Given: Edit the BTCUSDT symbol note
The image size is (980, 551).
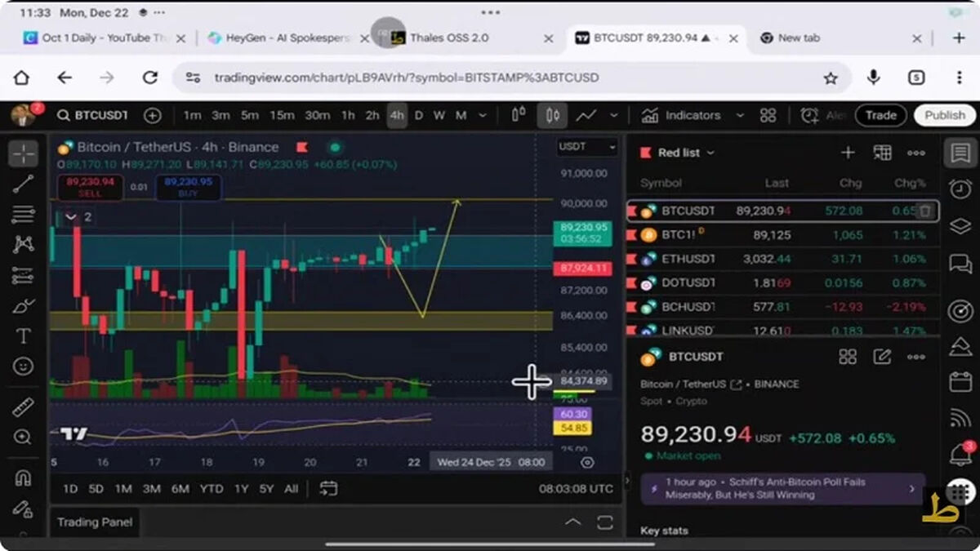Looking at the screenshot, I should point(882,357).
